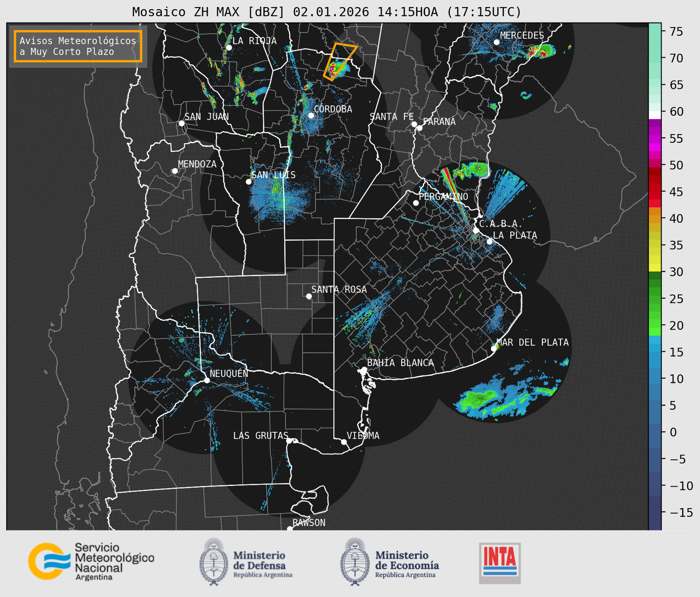Image resolution: width=700 pixels, height=597 pixels.
Task: Click the 45 dBZ red band on the scale
Action: coord(654,192)
